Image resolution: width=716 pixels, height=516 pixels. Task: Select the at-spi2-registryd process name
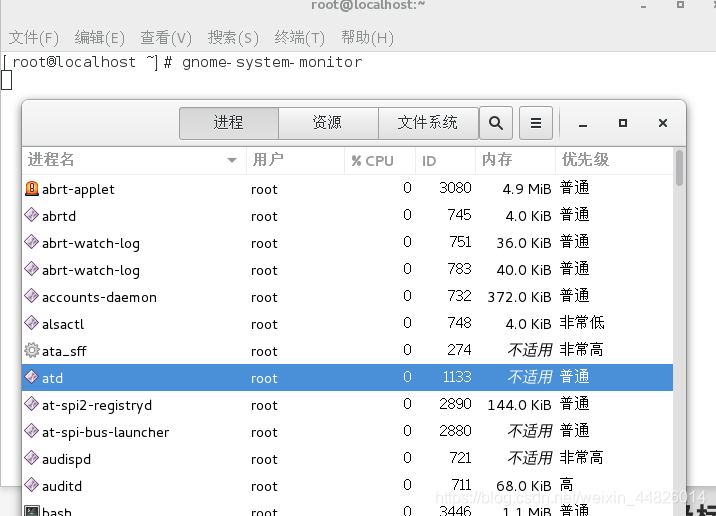click(97, 405)
